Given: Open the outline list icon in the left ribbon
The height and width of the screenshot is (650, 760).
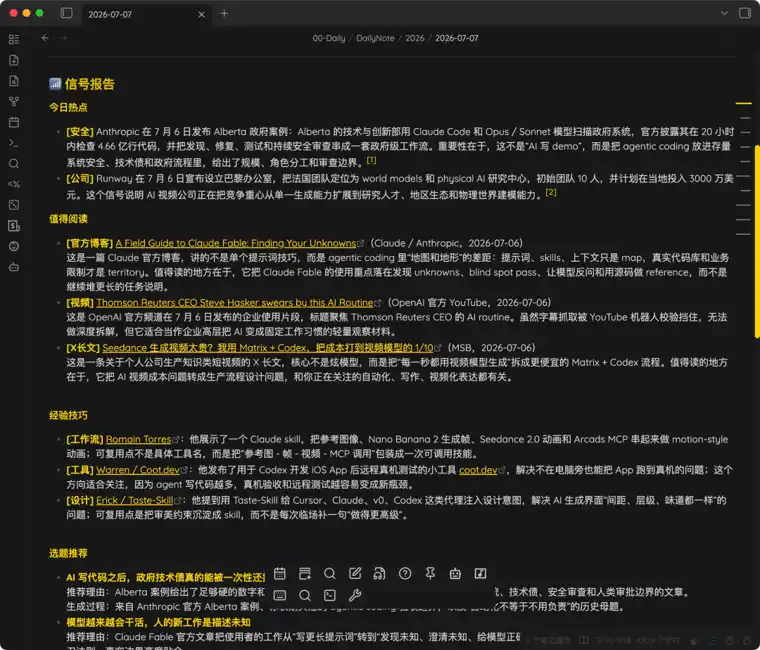Looking at the screenshot, I should tap(14, 39).
